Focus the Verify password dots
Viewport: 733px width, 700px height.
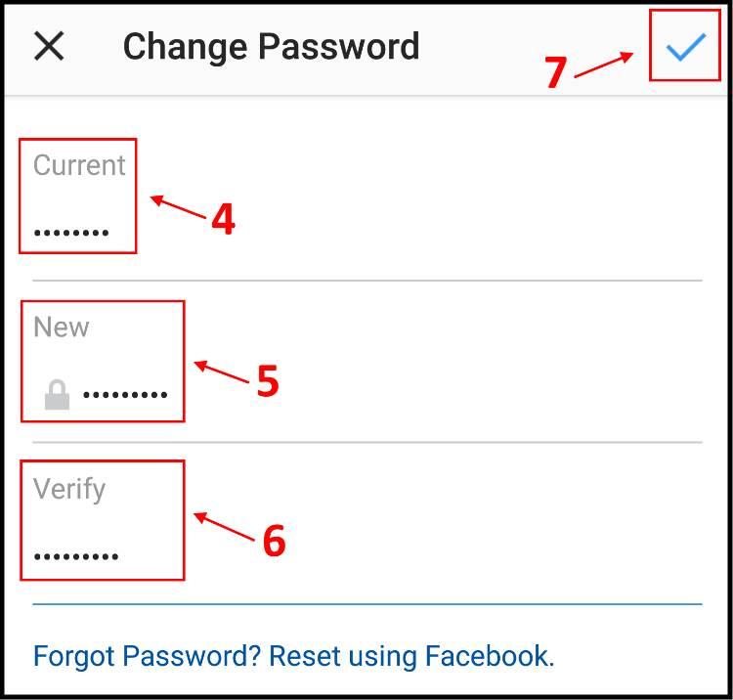pyautogui.click(x=76, y=556)
